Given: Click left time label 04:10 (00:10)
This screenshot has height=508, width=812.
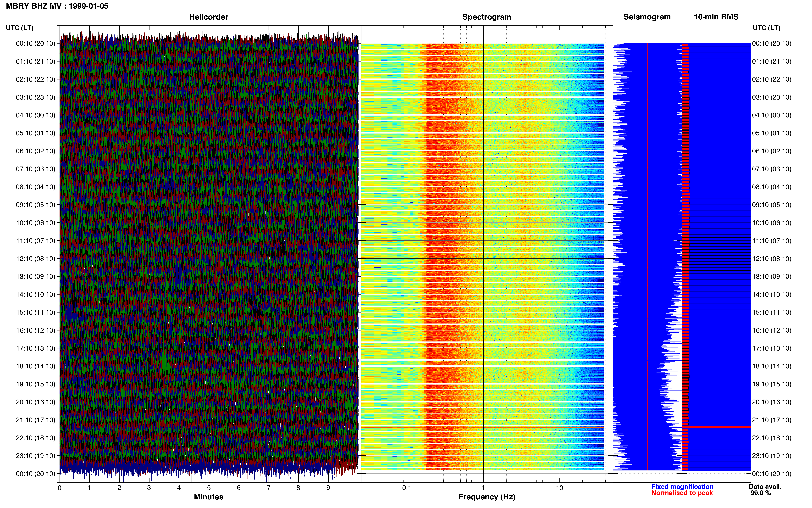Looking at the screenshot, I should click(36, 115).
